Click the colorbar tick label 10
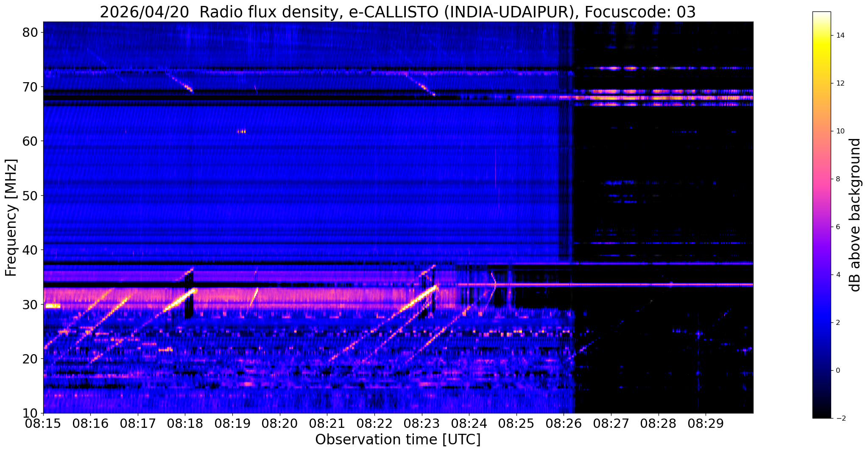868x452 pixels. (x=840, y=131)
